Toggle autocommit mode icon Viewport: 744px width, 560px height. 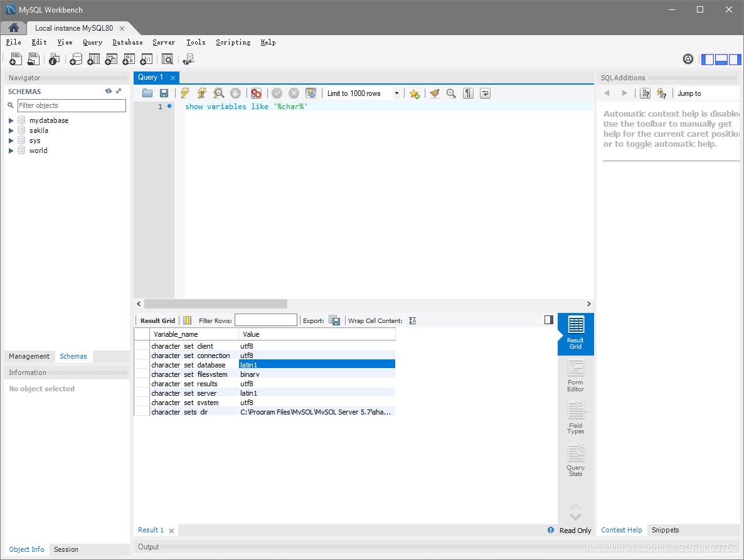311,93
